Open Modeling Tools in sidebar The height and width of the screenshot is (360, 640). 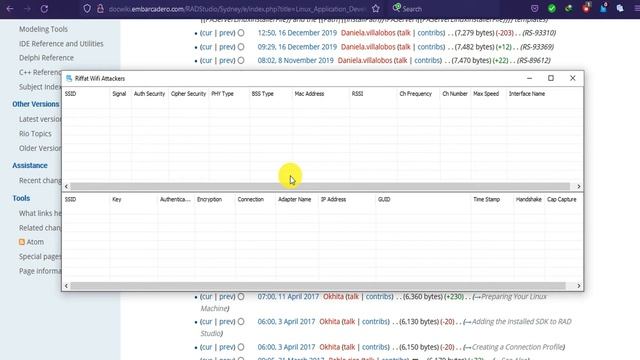[43, 29]
